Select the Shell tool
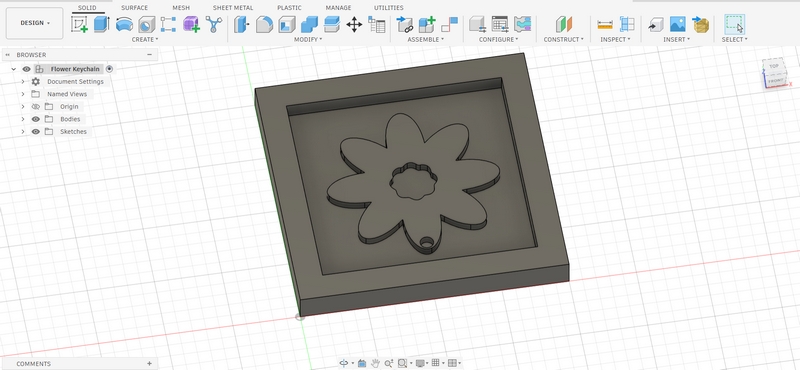 (287, 24)
